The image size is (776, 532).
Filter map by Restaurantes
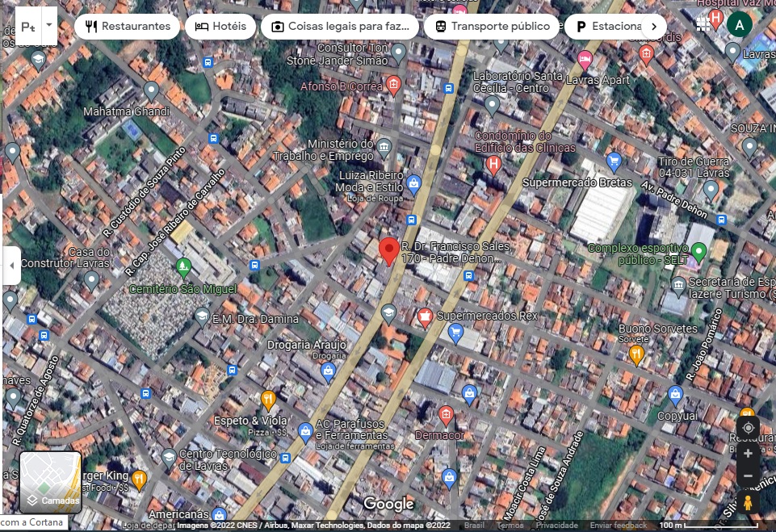pyautogui.click(x=128, y=26)
